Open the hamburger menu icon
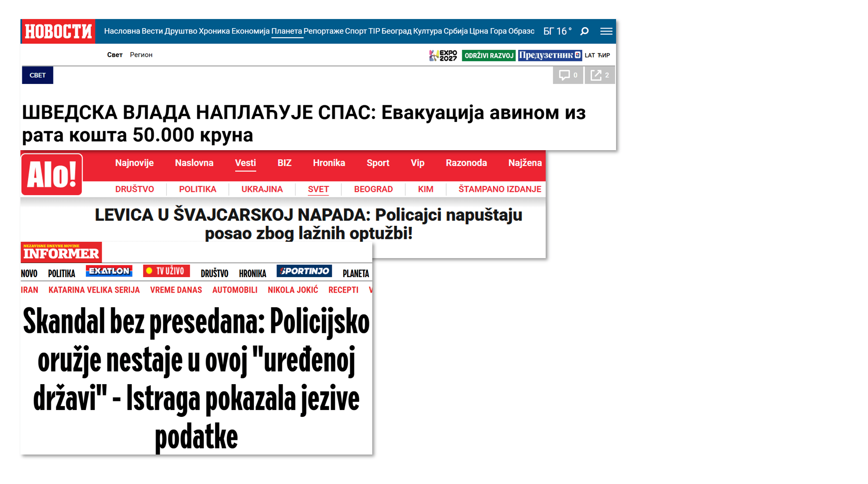 point(606,31)
